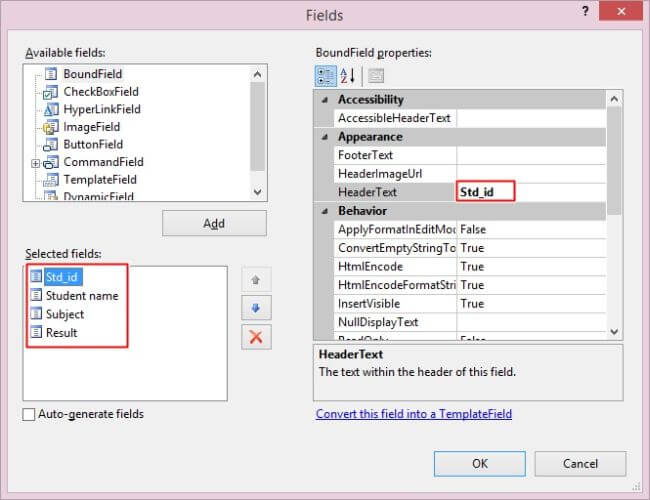Select CheckBoxField in available fields
This screenshot has height=500, width=650.
point(101,92)
